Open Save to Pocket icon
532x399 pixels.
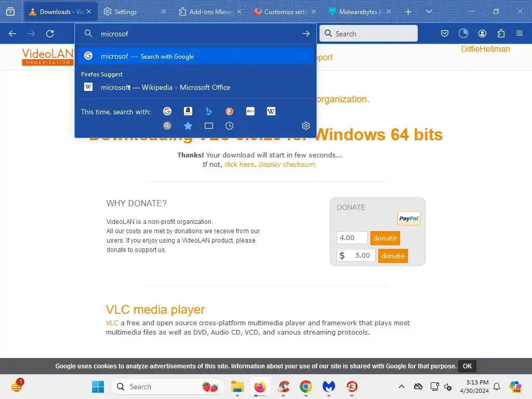click(x=445, y=33)
